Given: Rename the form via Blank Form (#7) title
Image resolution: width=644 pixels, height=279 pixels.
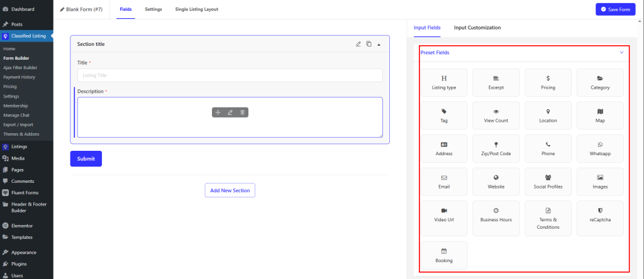Looking at the screenshot, I should pos(81,9).
